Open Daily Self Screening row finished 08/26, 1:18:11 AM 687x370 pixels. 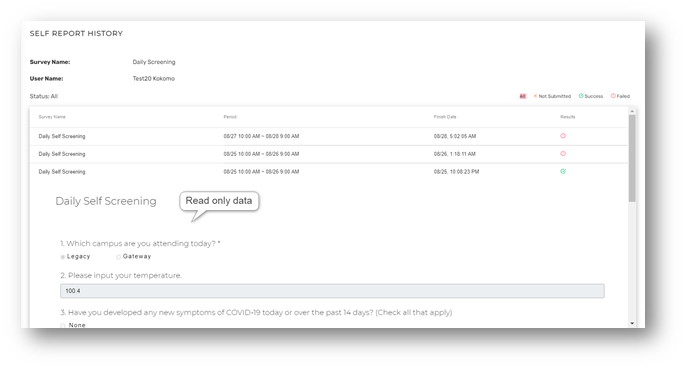point(329,154)
